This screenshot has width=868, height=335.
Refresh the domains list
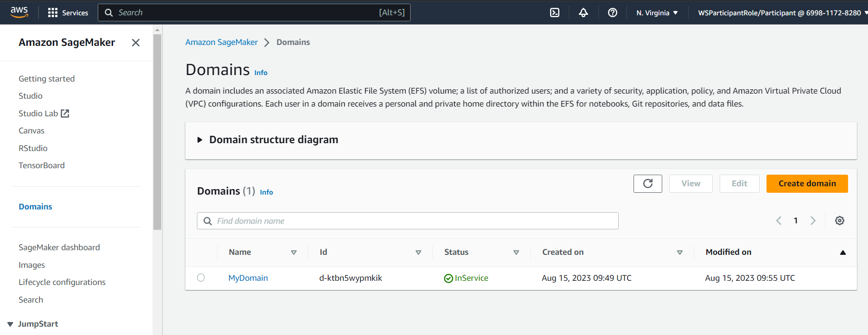(648, 183)
